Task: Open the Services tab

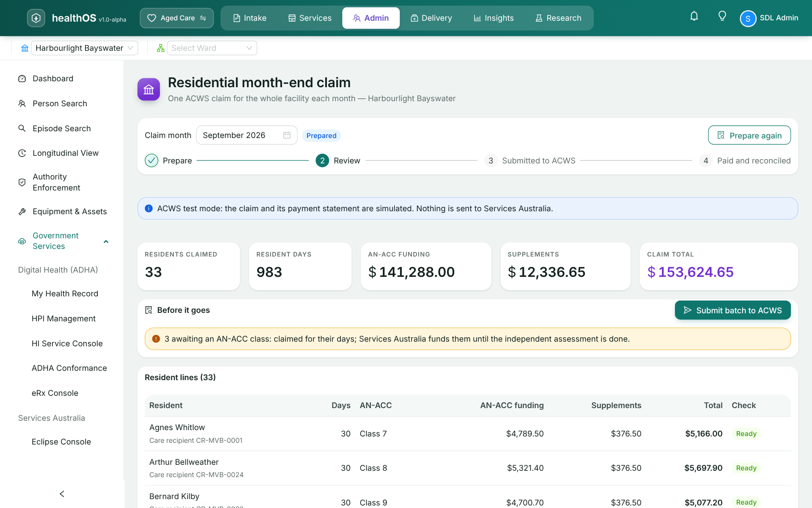Action: point(310,18)
